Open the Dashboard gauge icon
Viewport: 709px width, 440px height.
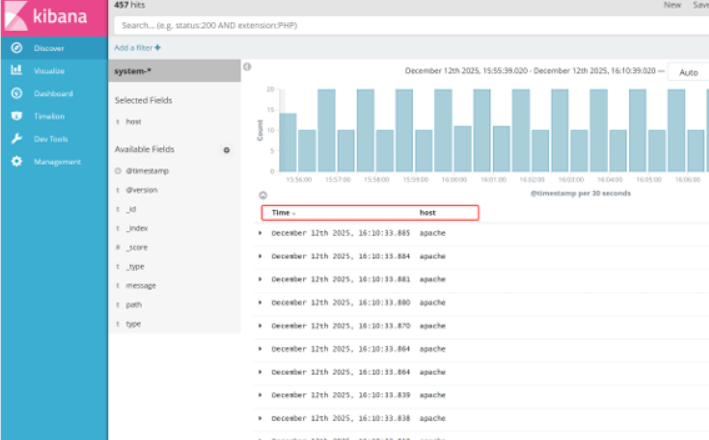click(17, 93)
